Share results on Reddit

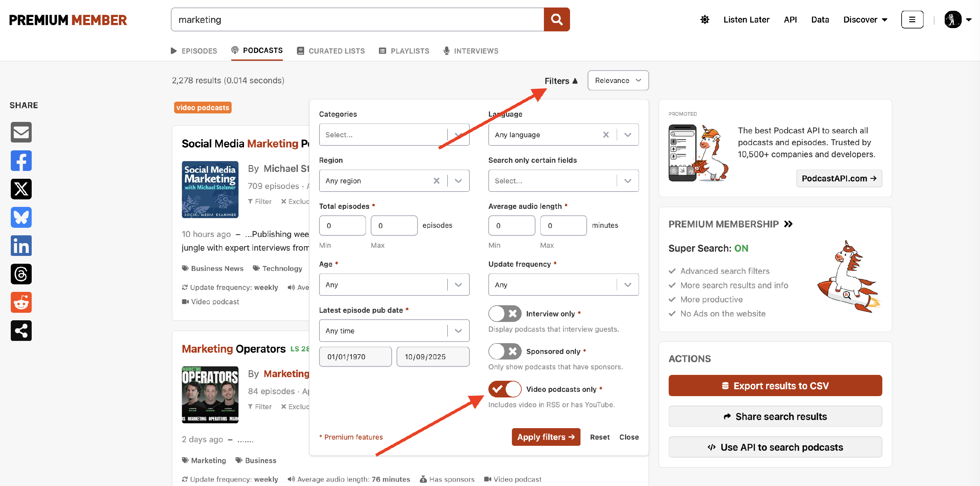pyautogui.click(x=21, y=302)
